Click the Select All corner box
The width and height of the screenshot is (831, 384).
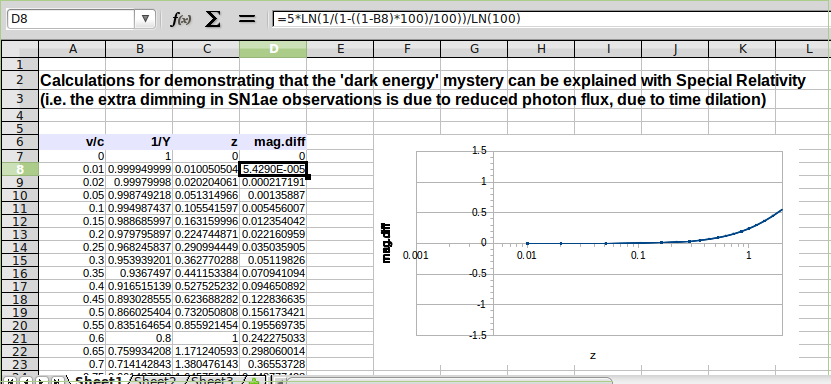20,49
